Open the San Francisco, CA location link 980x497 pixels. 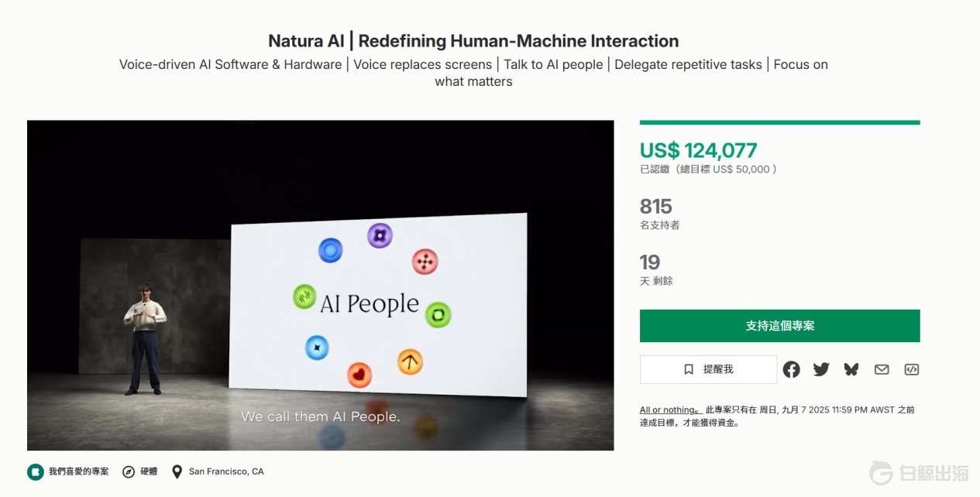pos(225,471)
